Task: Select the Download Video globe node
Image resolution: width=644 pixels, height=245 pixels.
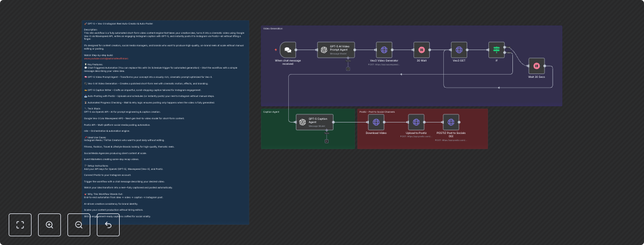Action: [376, 122]
